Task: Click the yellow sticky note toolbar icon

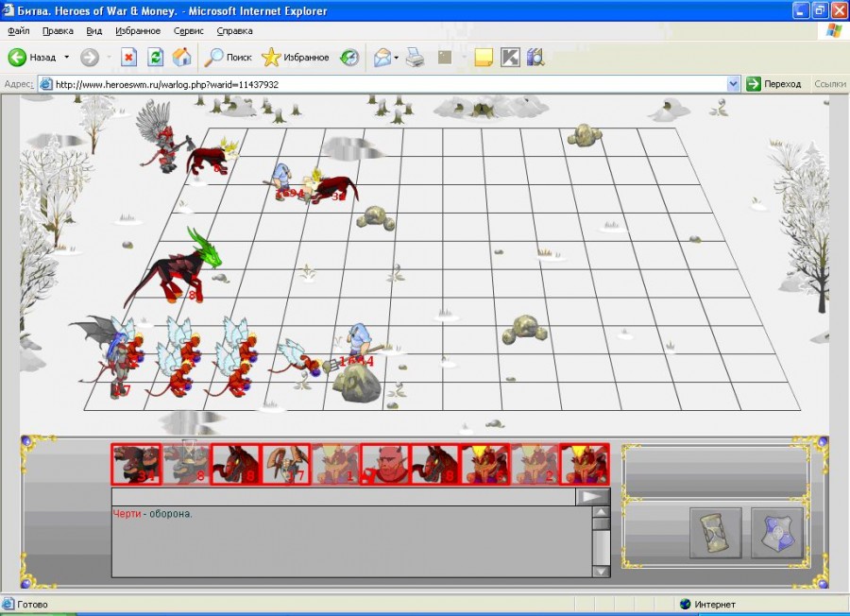Action: point(483,57)
